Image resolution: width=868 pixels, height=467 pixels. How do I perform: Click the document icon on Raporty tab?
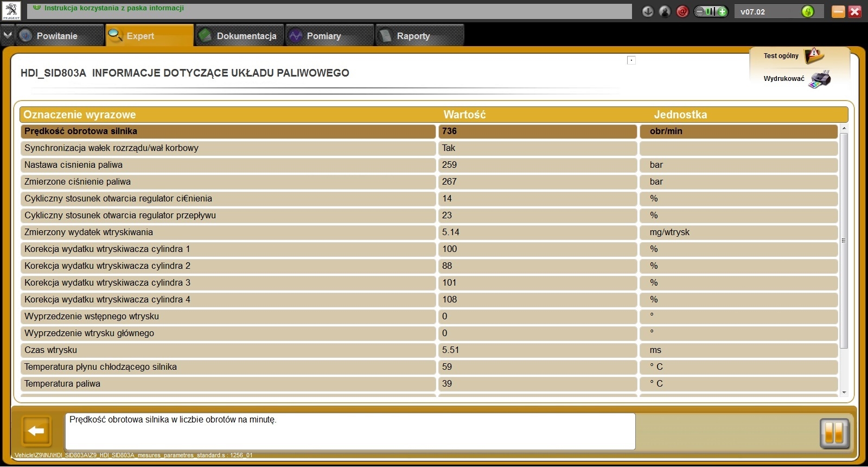385,36
